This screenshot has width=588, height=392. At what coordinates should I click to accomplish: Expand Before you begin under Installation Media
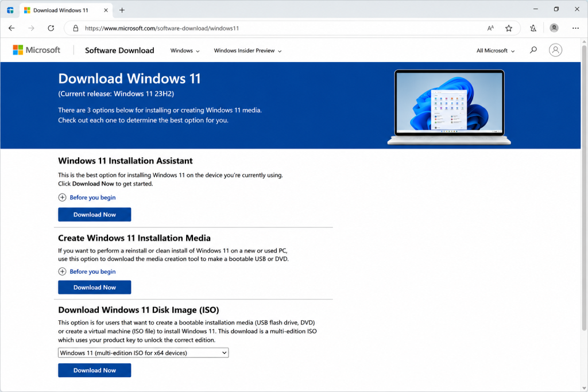[x=87, y=271]
